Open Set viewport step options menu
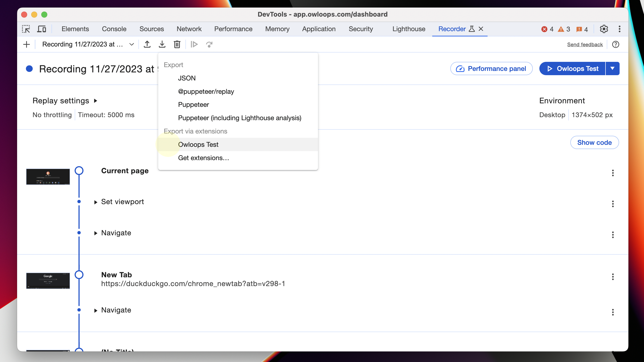 click(613, 204)
